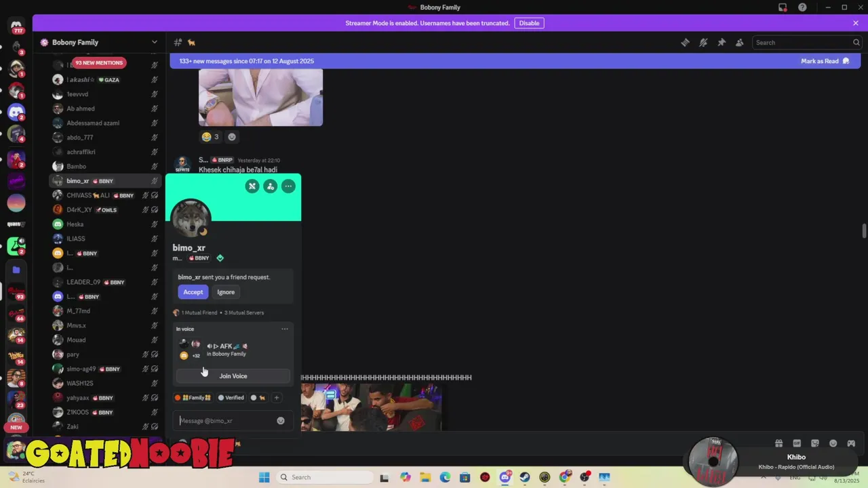The image size is (868, 488).
Task: Open the Help question mark icon
Action: point(802,7)
